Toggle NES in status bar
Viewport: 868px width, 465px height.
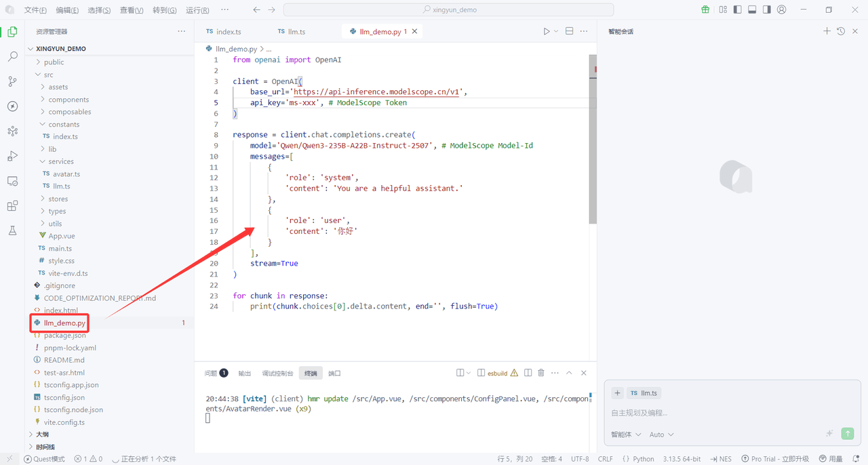pos(721,459)
